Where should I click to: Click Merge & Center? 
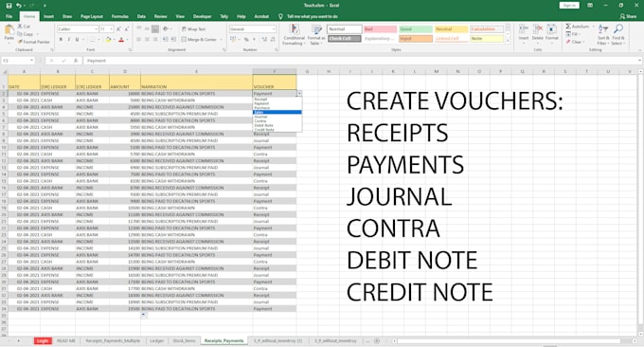[x=199, y=40]
